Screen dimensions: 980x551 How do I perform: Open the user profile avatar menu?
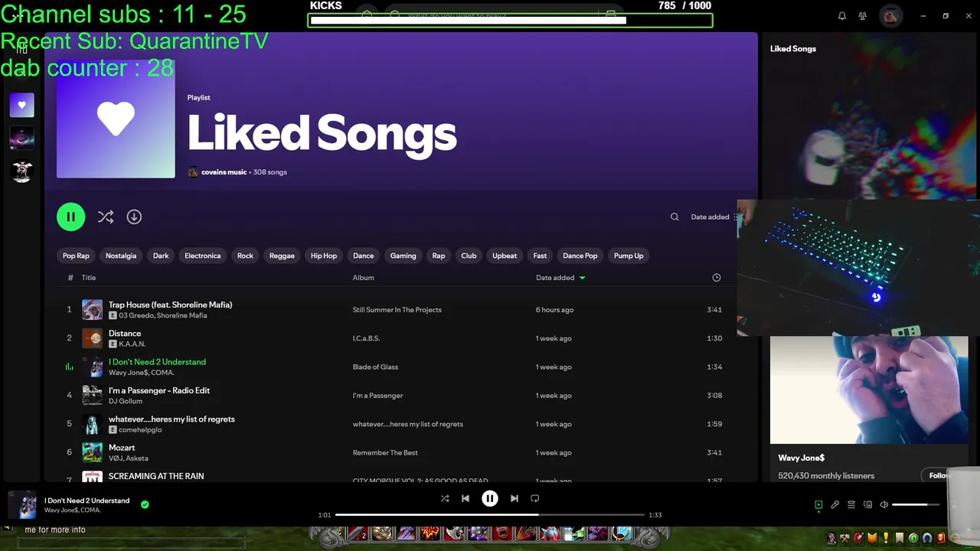click(890, 15)
